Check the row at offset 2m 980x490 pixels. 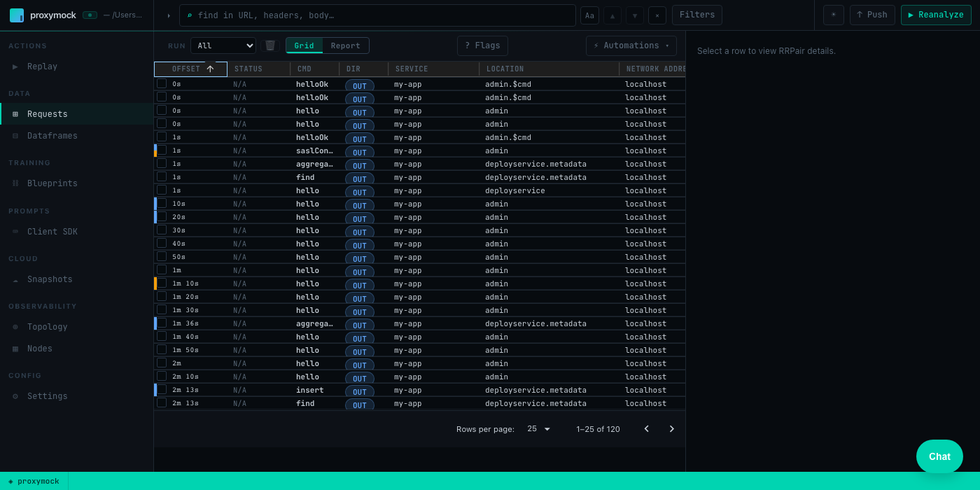click(162, 363)
